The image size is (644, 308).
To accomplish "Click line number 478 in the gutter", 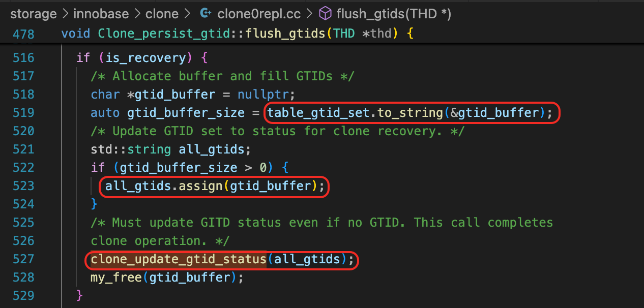I will [x=23, y=34].
